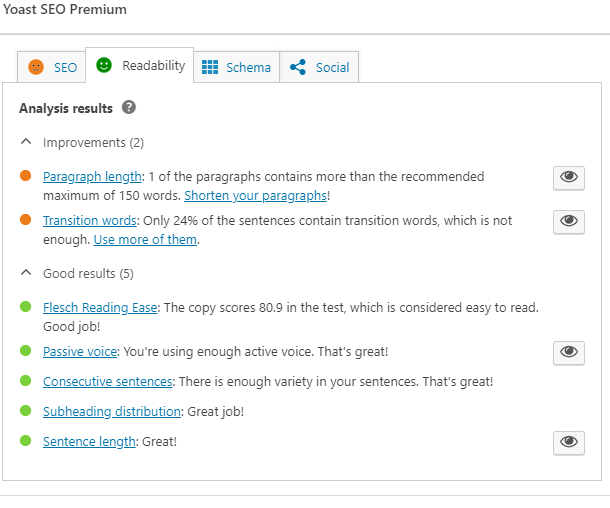Click the green Readability smiley icon

104,65
